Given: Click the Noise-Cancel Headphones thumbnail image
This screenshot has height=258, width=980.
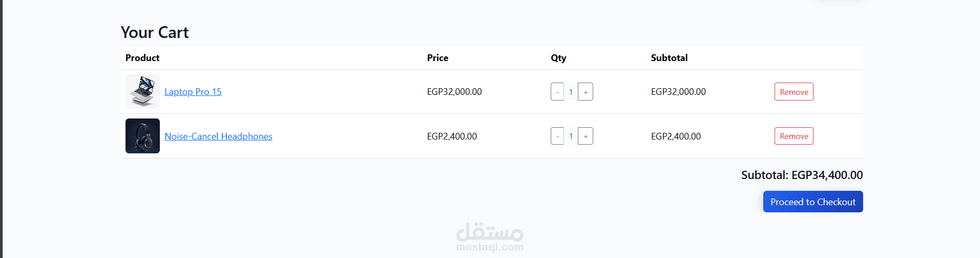Looking at the screenshot, I should point(142,136).
